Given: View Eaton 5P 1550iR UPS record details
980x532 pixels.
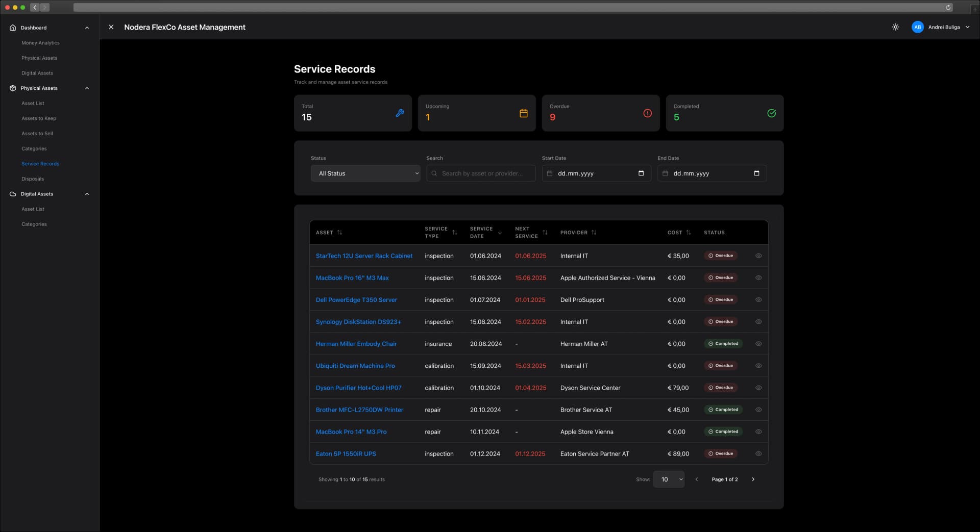Looking at the screenshot, I should pos(758,453).
